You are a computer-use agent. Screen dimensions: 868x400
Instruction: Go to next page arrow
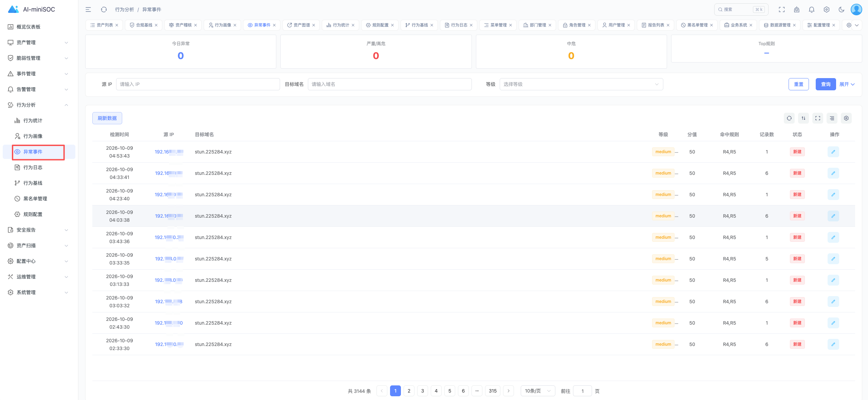(x=509, y=391)
